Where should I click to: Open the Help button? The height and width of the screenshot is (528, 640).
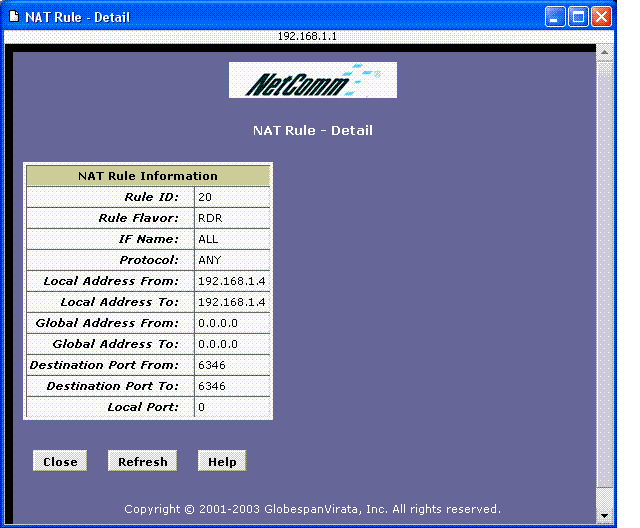click(x=222, y=461)
